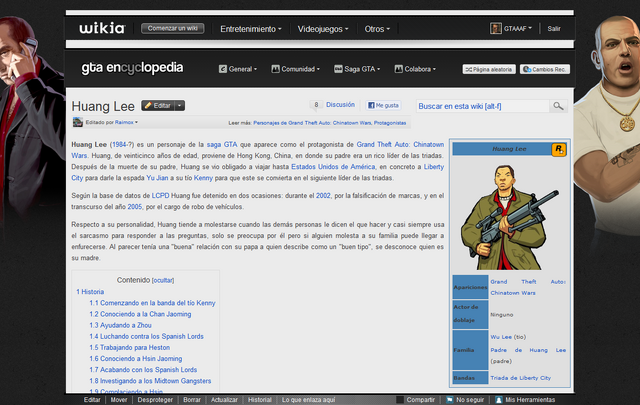Screen dimensions: 640x405
Task: Jump to 1.4 Luchando contra los Spanish Lords
Action: 146,336
